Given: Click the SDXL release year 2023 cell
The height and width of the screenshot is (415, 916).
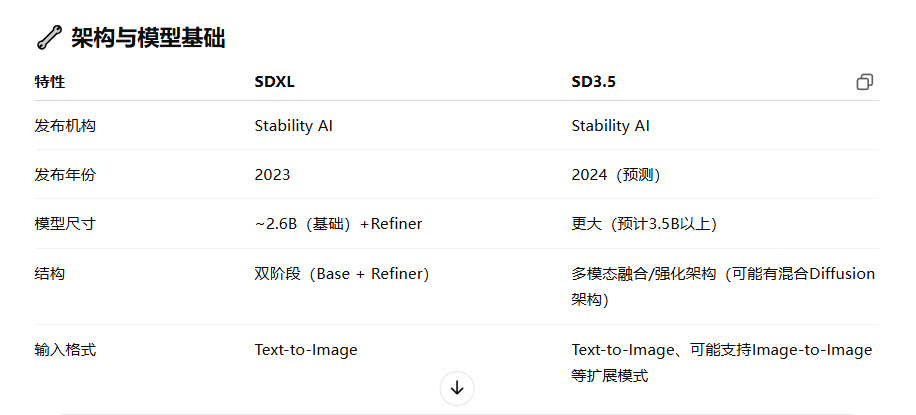Looking at the screenshot, I should [x=272, y=175].
